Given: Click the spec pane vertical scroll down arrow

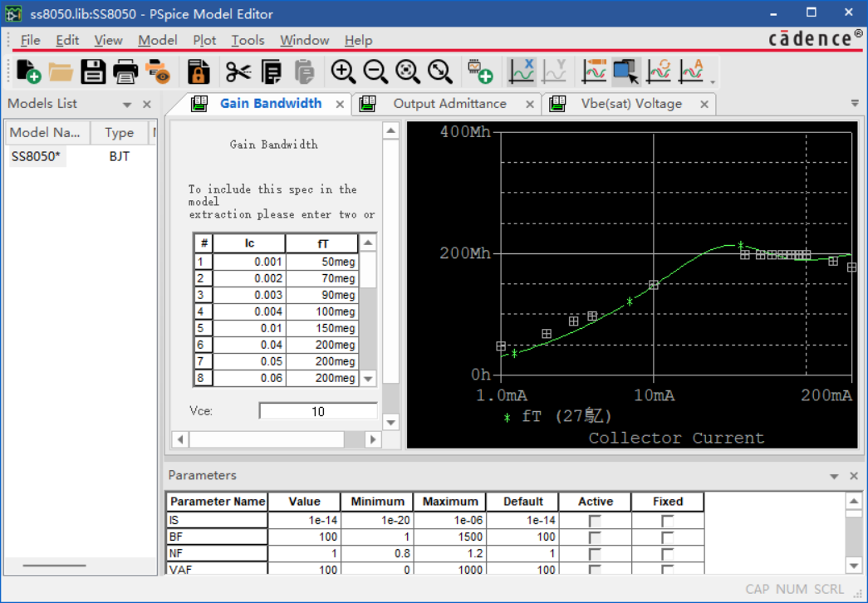Looking at the screenshot, I should pyautogui.click(x=391, y=423).
